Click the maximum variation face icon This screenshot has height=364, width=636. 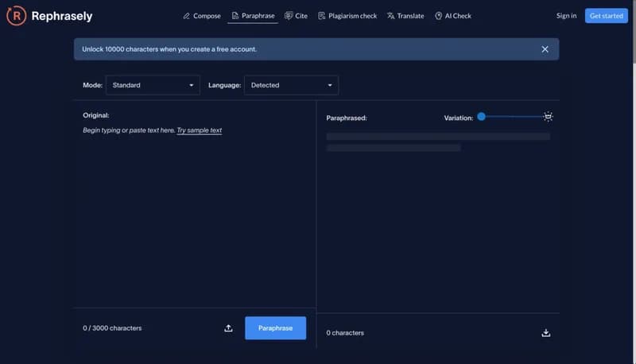coord(548,117)
